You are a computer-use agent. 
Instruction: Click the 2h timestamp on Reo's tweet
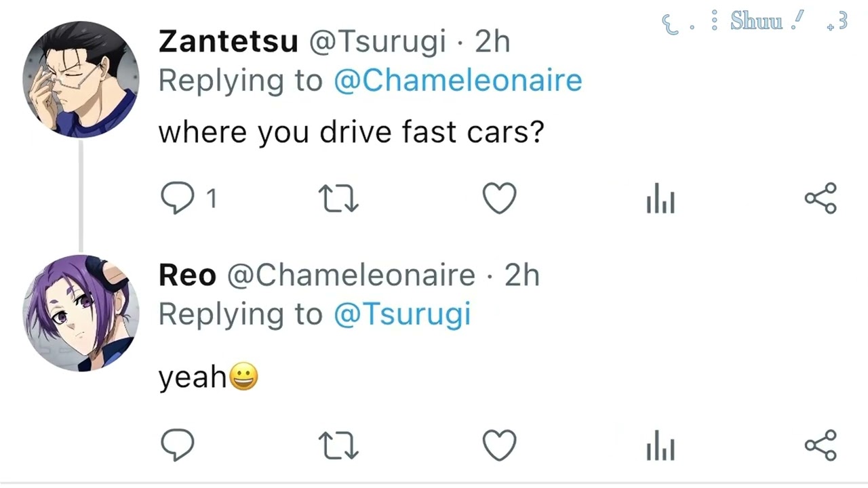(521, 276)
